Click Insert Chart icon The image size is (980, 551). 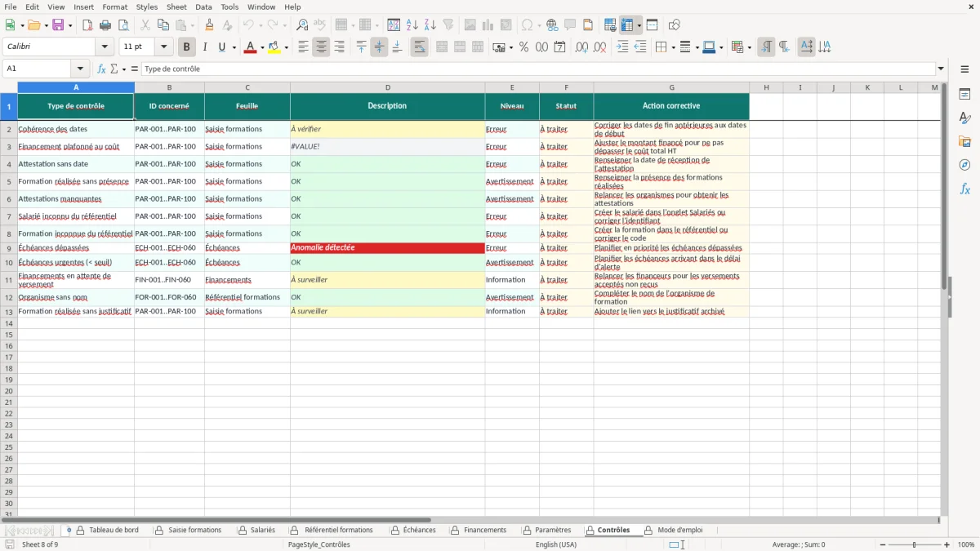coord(488,25)
